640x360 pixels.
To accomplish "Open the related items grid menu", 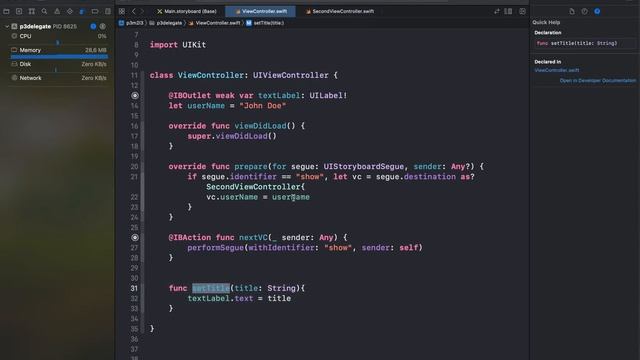I will coord(122,11).
